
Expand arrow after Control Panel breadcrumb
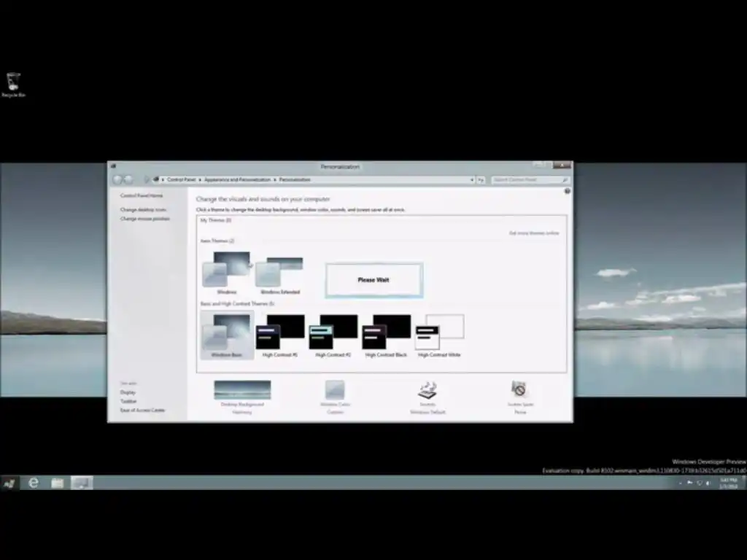(x=200, y=179)
